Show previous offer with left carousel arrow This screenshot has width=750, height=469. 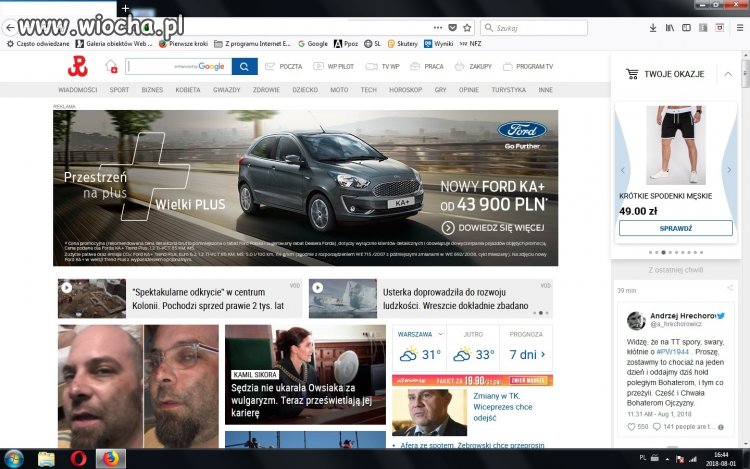click(622, 170)
